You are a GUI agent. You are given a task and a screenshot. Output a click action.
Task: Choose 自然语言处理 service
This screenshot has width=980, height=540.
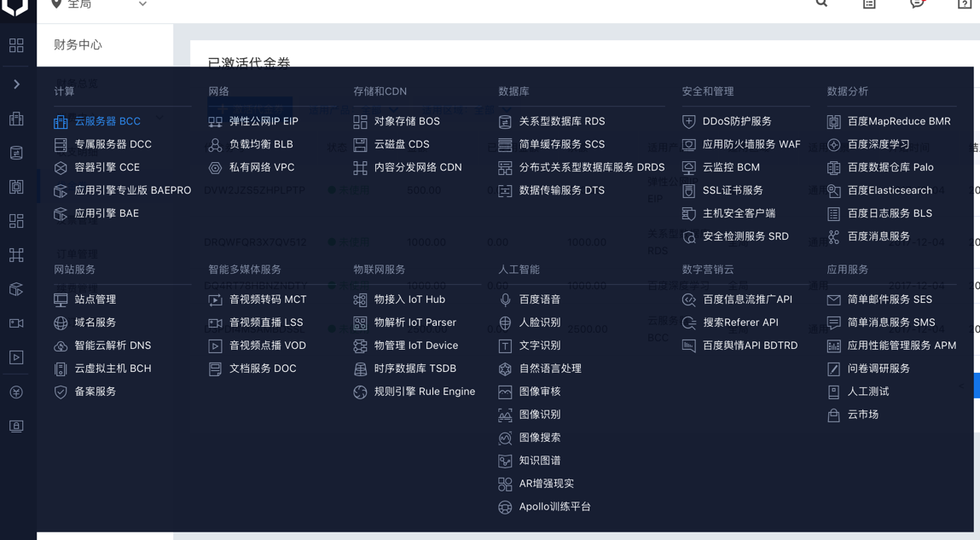[x=550, y=369]
